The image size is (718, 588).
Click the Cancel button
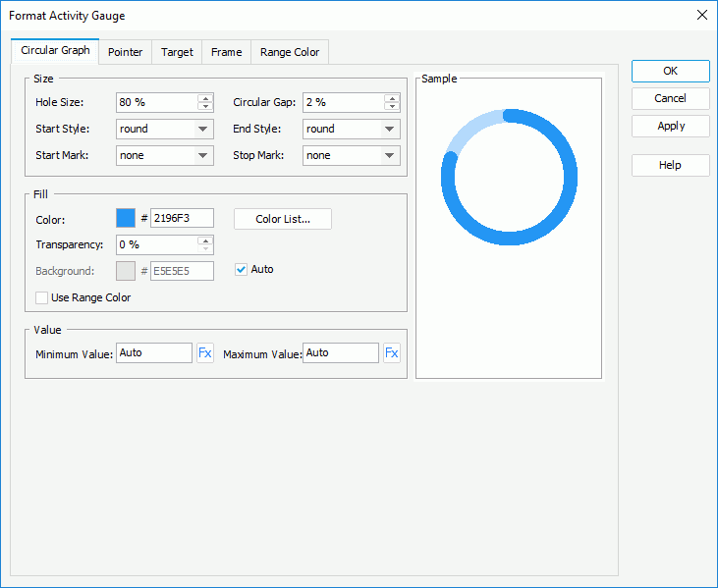coord(671,98)
